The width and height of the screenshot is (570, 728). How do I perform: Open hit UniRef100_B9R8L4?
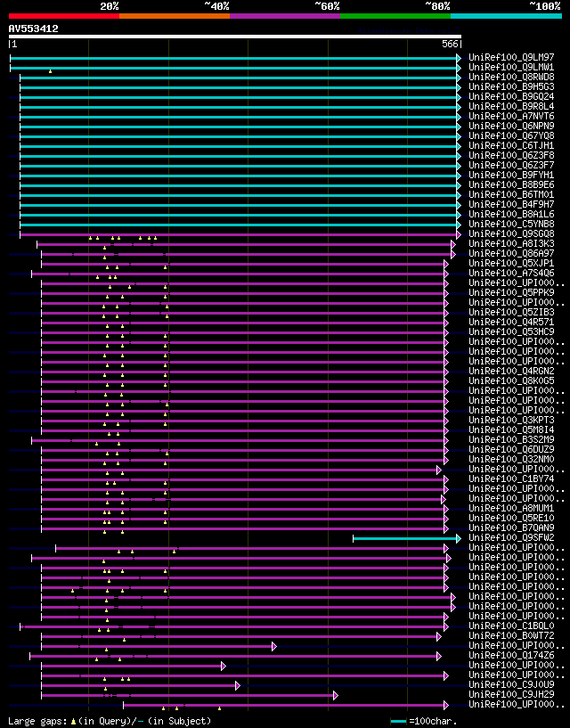click(x=511, y=106)
